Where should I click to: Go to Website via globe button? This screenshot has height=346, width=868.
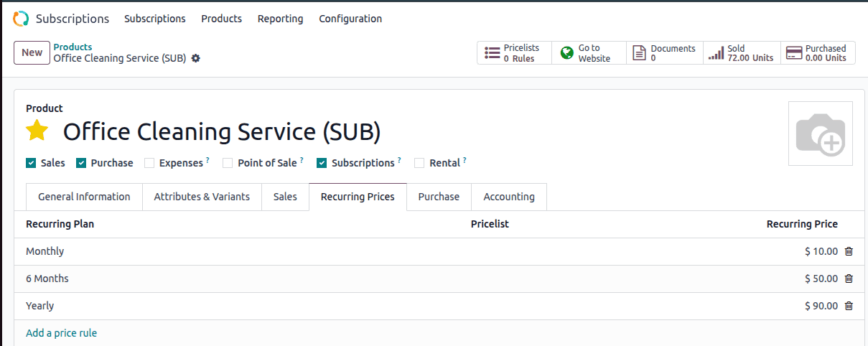[589, 53]
